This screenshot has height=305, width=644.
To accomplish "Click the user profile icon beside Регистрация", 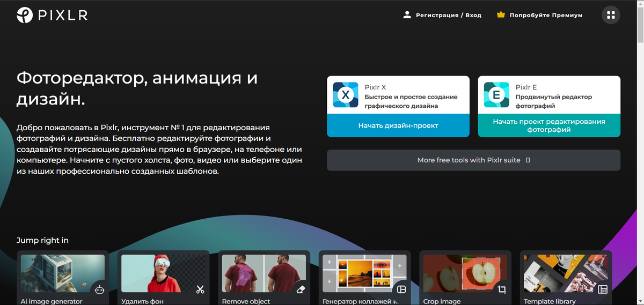I will point(407,15).
